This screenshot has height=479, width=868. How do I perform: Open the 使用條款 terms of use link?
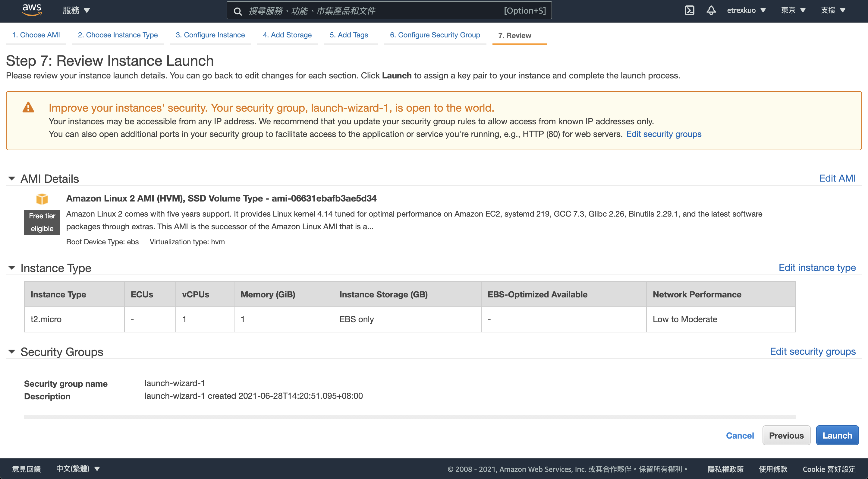(x=773, y=469)
